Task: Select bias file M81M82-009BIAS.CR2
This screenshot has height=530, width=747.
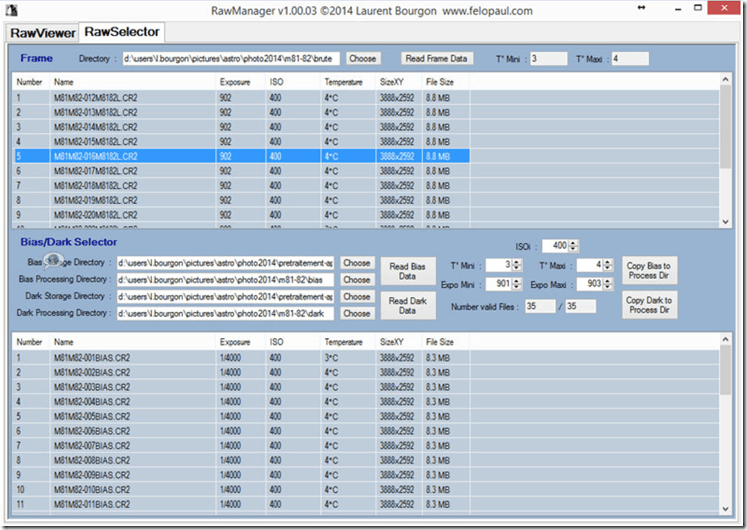Action: (x=241, y=475)
